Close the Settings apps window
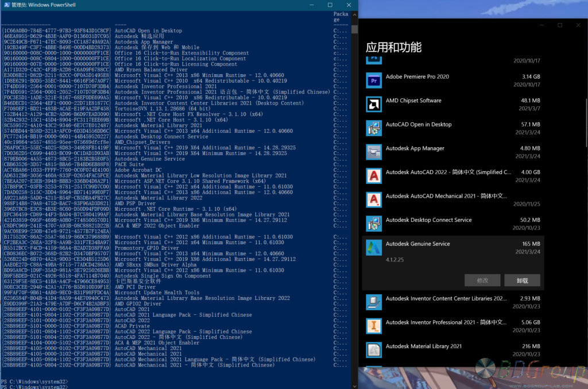This screenshot has height=389, width=588. pos(578,25)
